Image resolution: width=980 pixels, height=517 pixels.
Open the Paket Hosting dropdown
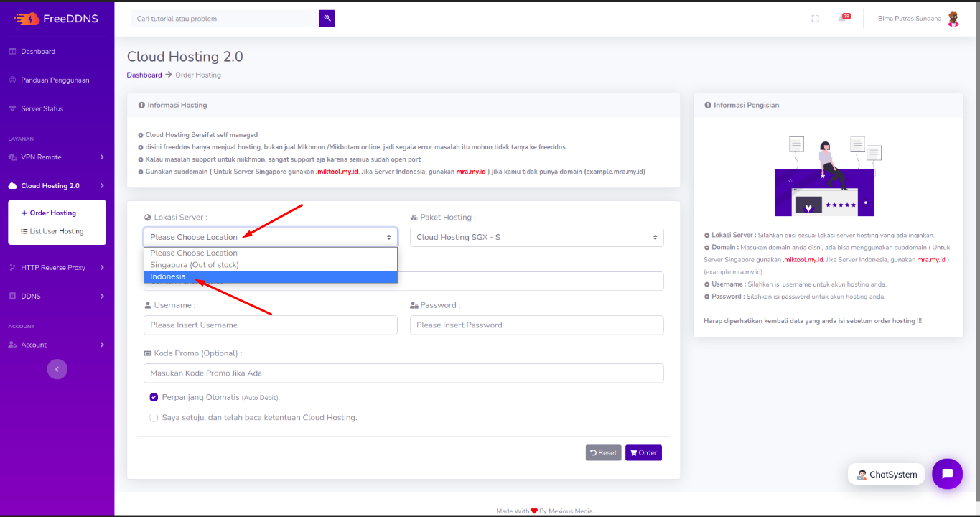(x=536, y=237)
